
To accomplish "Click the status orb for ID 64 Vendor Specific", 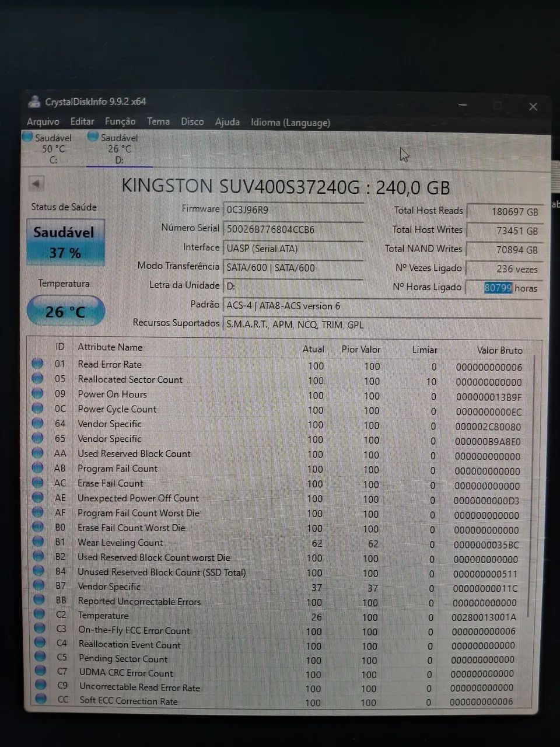I will pos(37,423).
